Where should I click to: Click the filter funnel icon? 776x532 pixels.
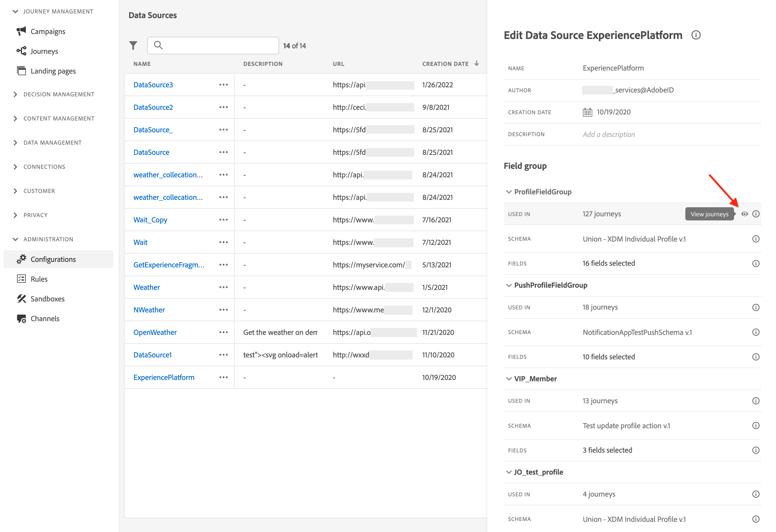[x=133, y=45]
